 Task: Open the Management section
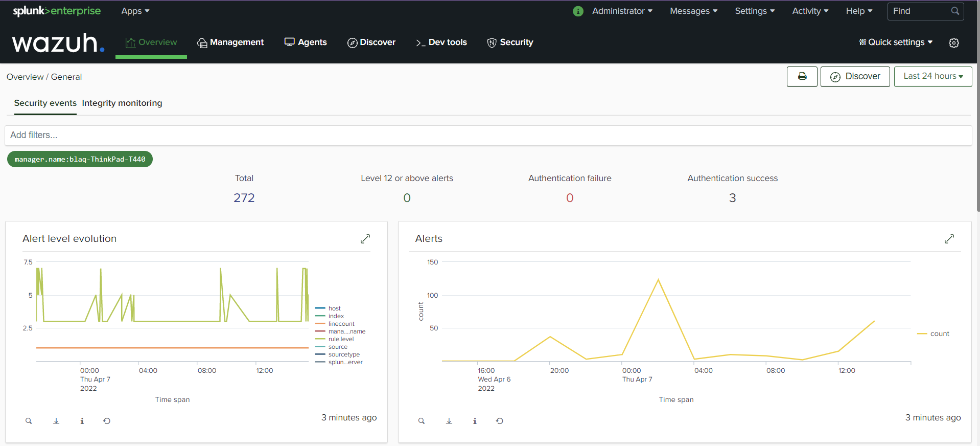(230, 42)
